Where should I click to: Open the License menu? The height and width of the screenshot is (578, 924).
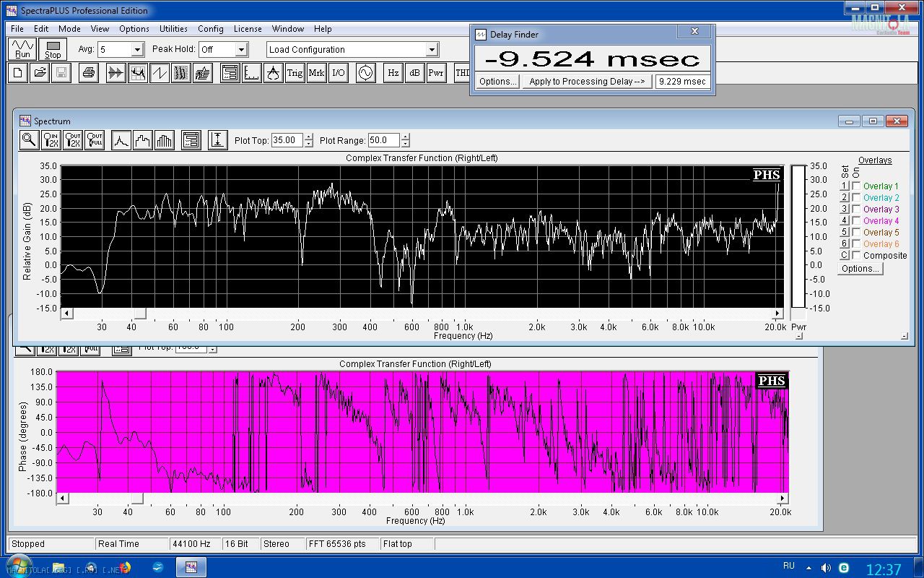[248, 29]
